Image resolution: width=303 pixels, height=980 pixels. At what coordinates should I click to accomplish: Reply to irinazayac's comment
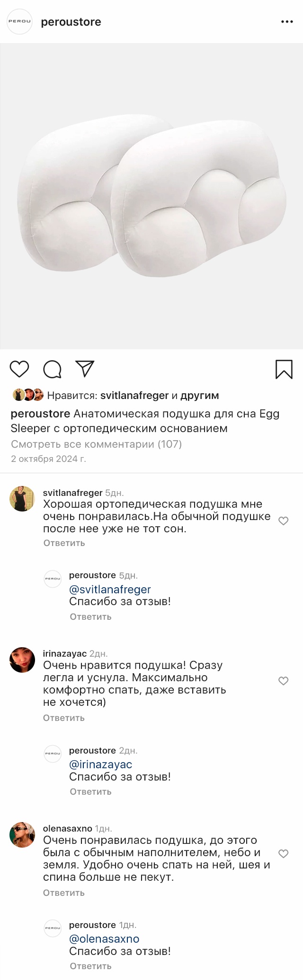pos(64,718)
